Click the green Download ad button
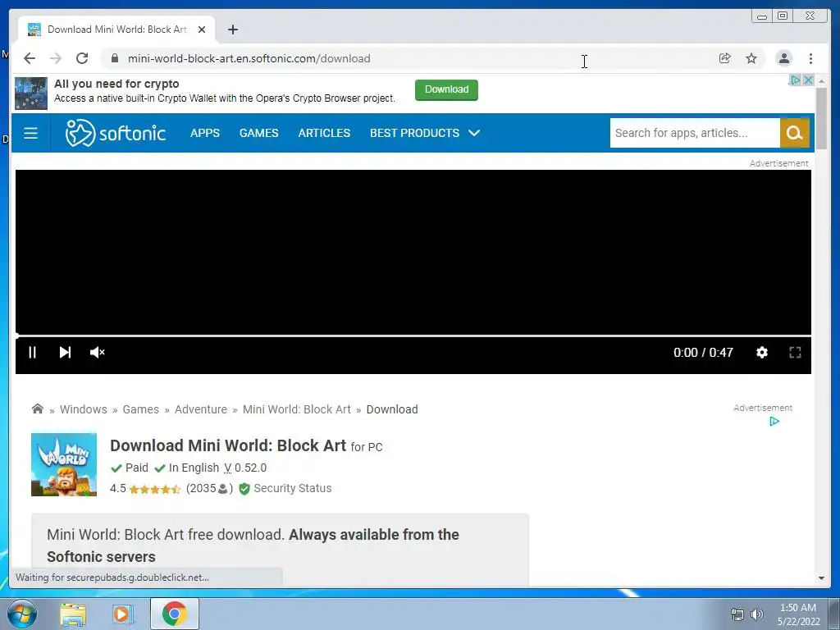 (446, 89)
